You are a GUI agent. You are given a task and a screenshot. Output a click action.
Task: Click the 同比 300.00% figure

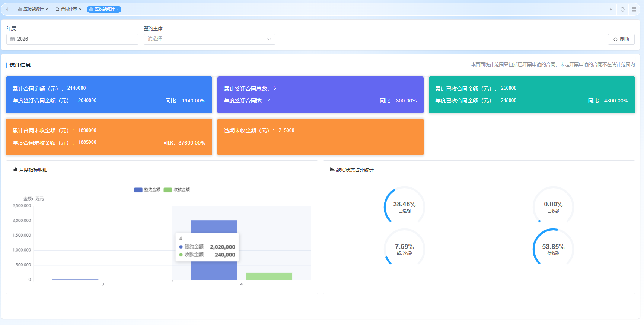398,101
